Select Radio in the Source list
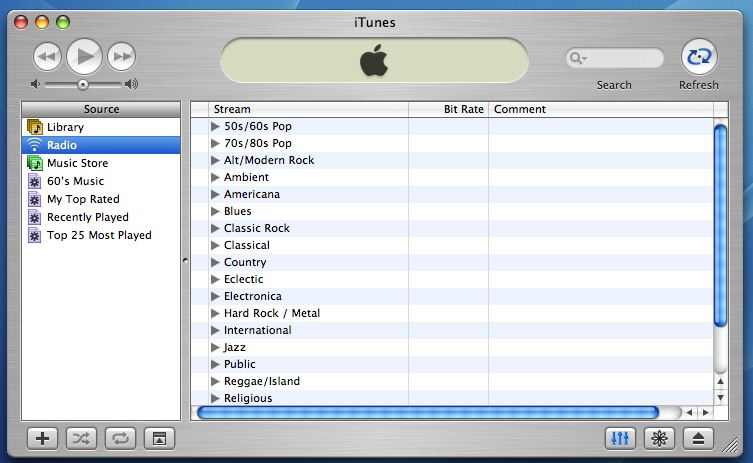 [x=101, y=145]
